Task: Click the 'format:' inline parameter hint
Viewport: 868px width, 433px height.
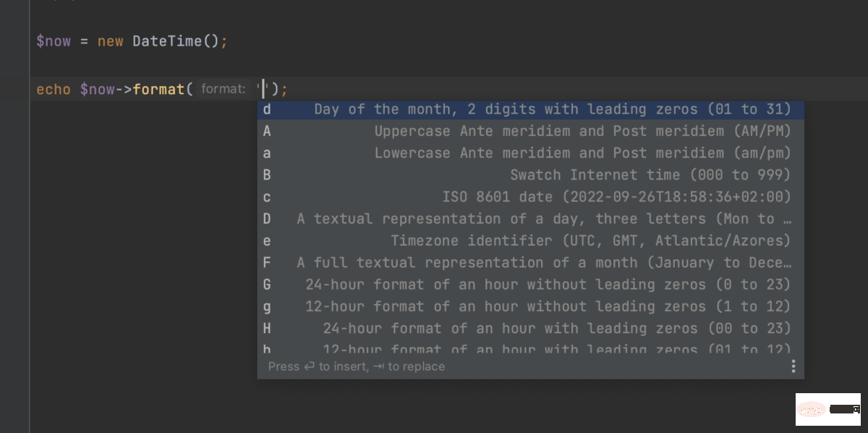Action: 223,88
